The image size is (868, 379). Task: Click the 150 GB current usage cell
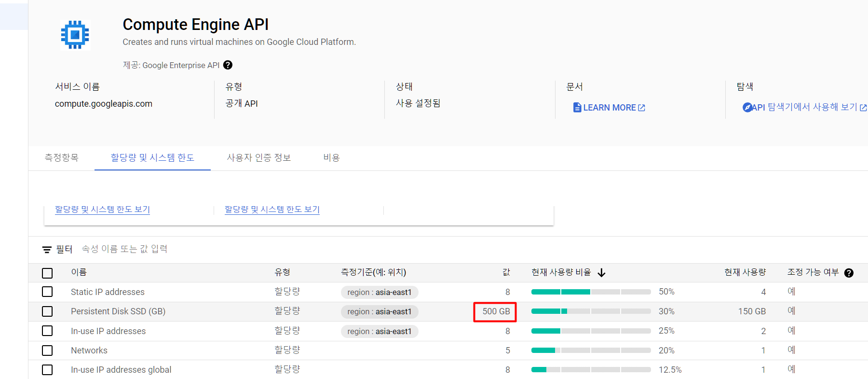(x=752, y=311)
